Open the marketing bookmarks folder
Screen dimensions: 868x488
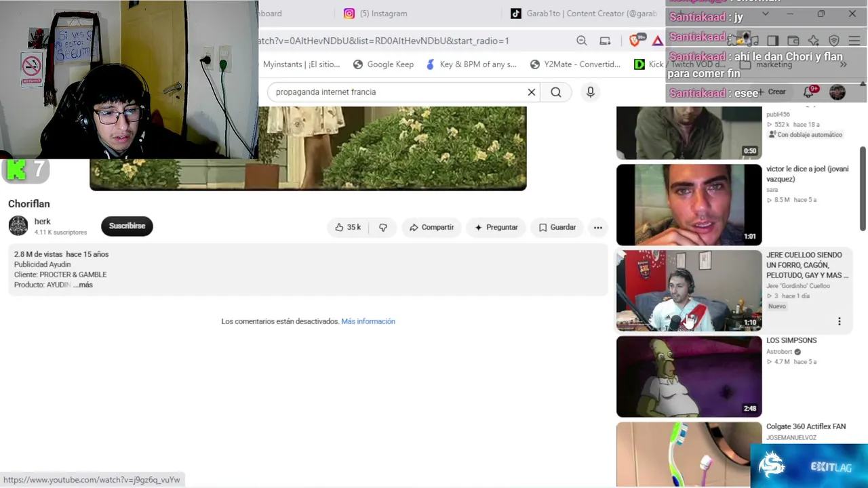[767, 64]
